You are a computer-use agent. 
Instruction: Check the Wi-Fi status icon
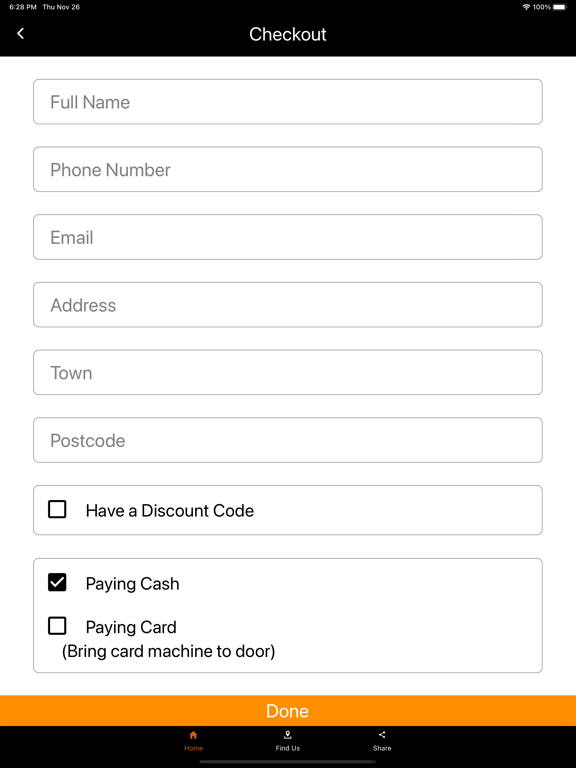526,7
